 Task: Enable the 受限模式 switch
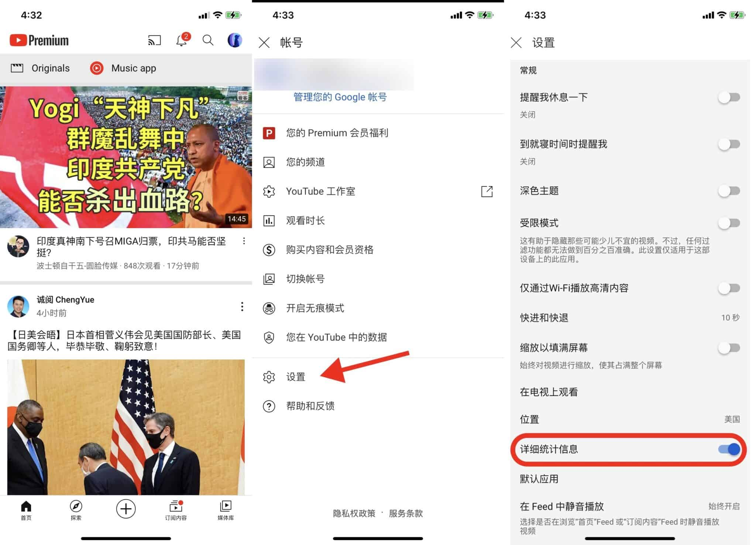[729, 223]
